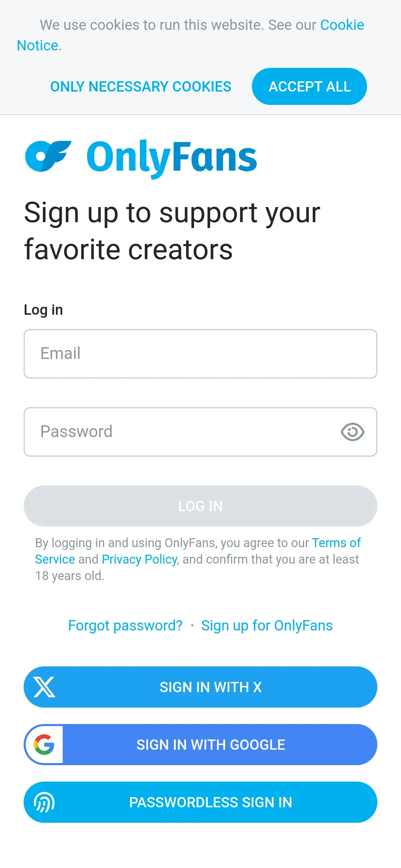The width and height of the screenshot is (401, 868).
Task: Click the grey LOG IN button
Action: 200,506
